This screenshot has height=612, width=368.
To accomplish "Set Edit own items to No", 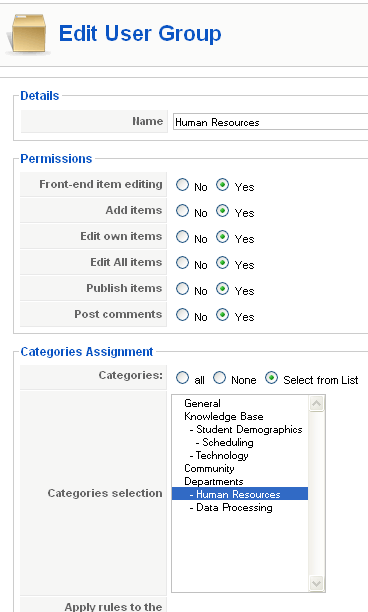I will [182, 237].
